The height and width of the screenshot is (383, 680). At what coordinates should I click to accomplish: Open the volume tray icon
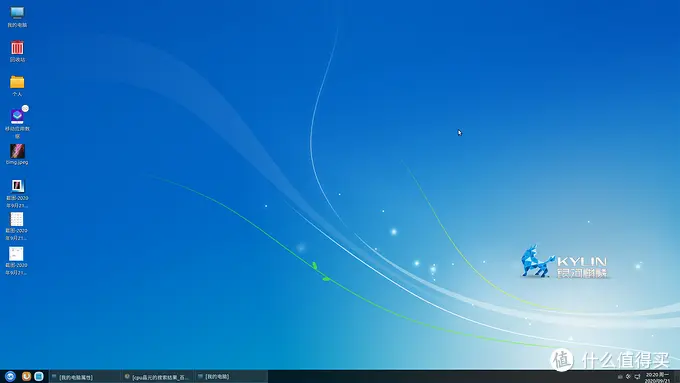click(628, 376)
